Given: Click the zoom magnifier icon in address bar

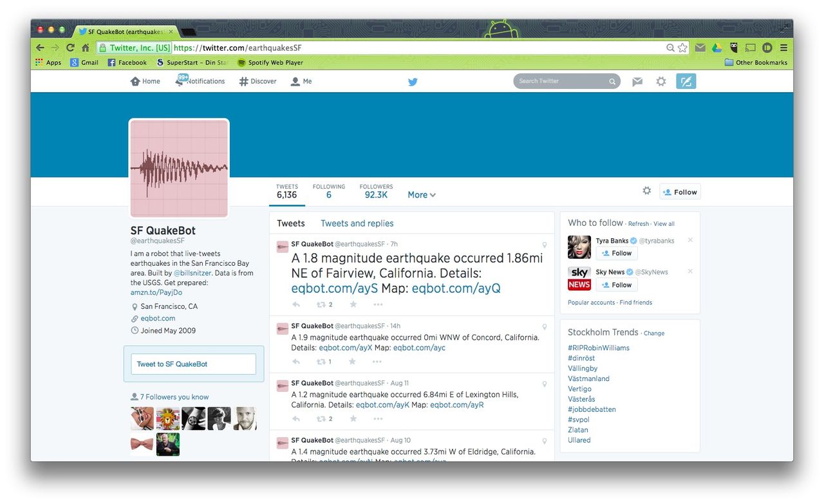Looking at the screenshot, I should 670,48.
